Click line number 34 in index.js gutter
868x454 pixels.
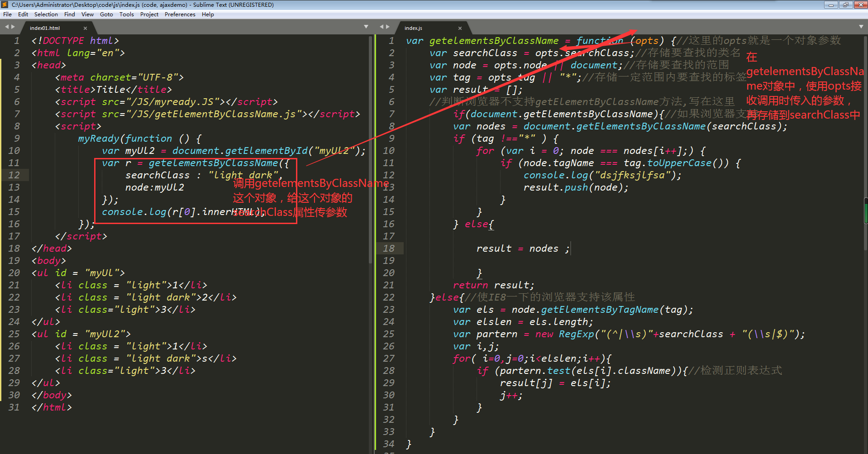(389, 444)
